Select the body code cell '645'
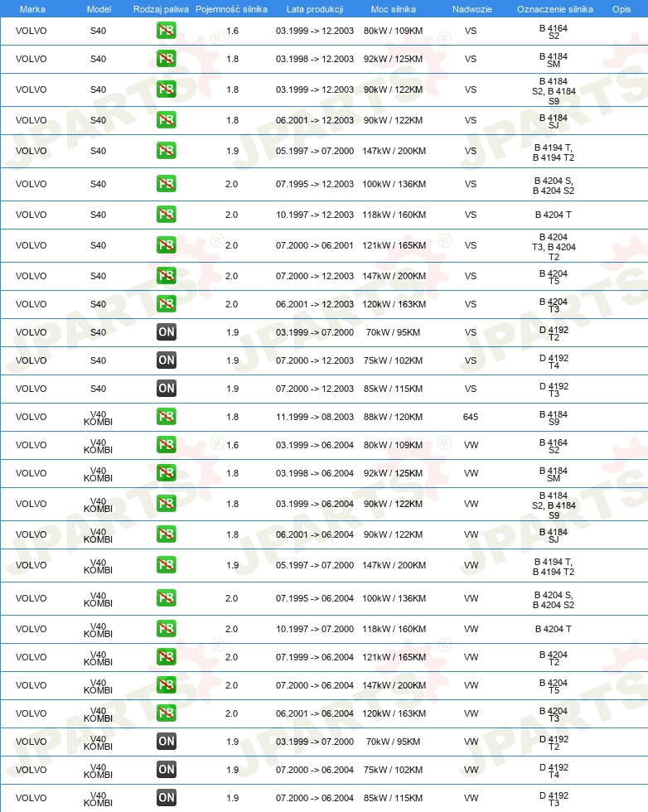Image resolution: width=648 pixels, height=812 pixels. click(471, 417)
